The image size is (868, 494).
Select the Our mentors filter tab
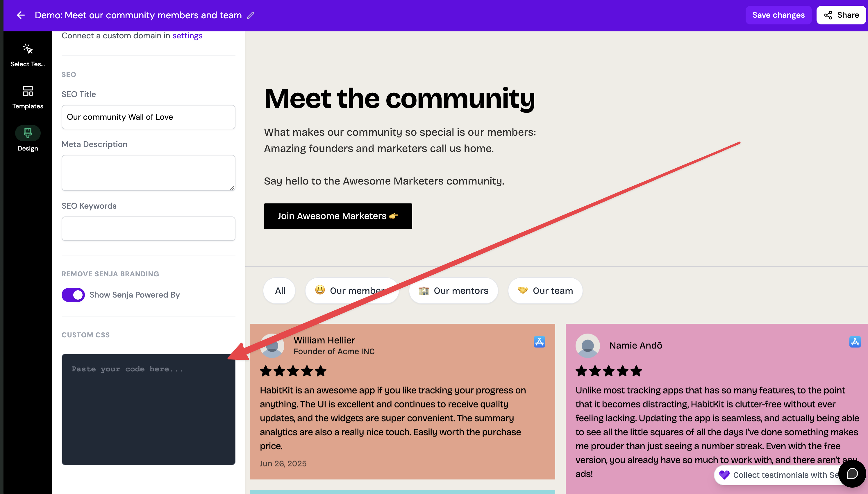(453, 290)
